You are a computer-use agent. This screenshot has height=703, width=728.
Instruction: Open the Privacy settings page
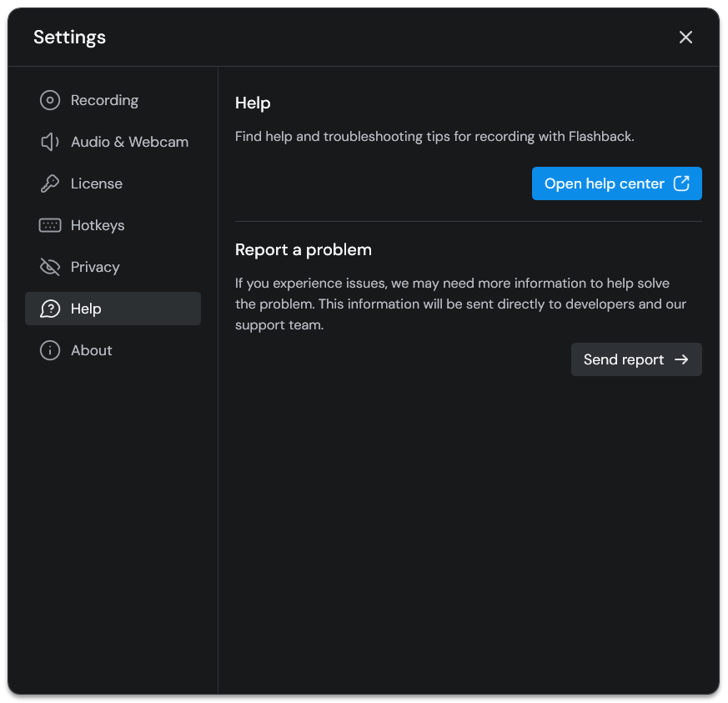pyautogui.click(x=95, y=267)
